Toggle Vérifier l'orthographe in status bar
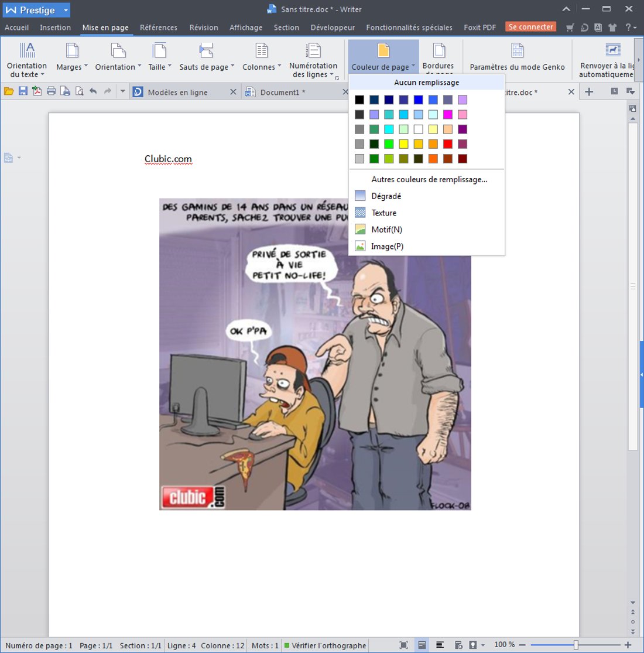The height and width of the screenshot is (653, 644). [325, 645]
